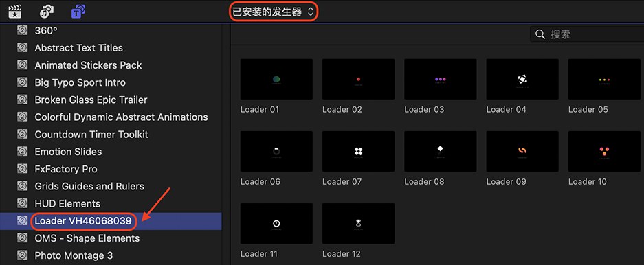
Task: Click the Loader 12 name label
Action: [342, 254]
